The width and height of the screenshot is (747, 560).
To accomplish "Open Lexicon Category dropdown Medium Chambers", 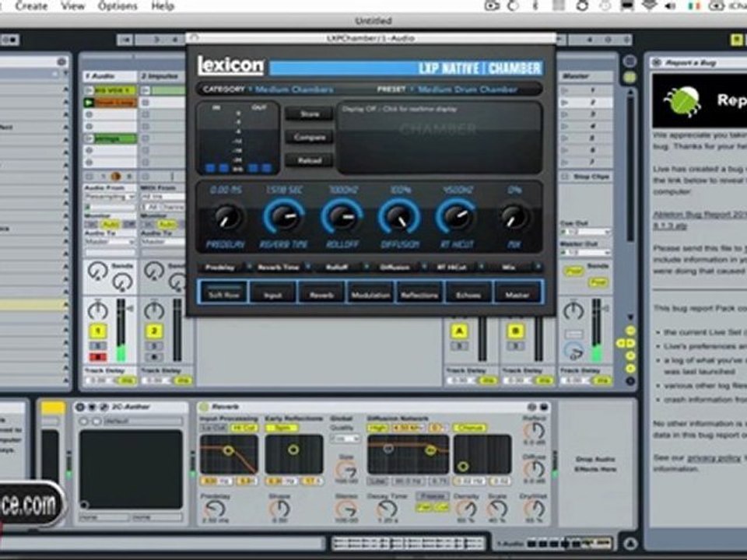I will tap(294, 89).
